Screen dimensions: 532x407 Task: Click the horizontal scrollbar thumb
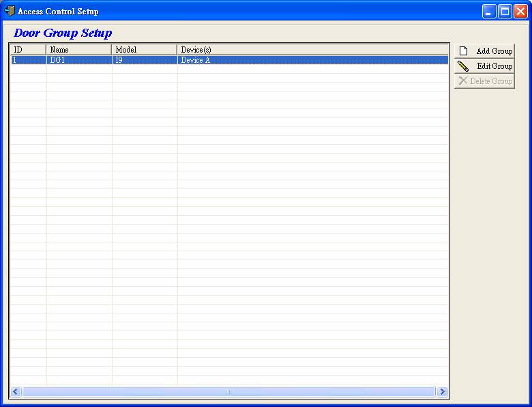pyautogui.click(x=228, y=391)
